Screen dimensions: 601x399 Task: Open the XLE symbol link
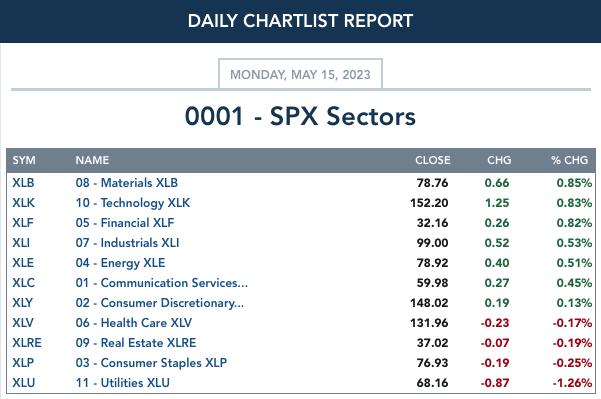click(23, 263)
